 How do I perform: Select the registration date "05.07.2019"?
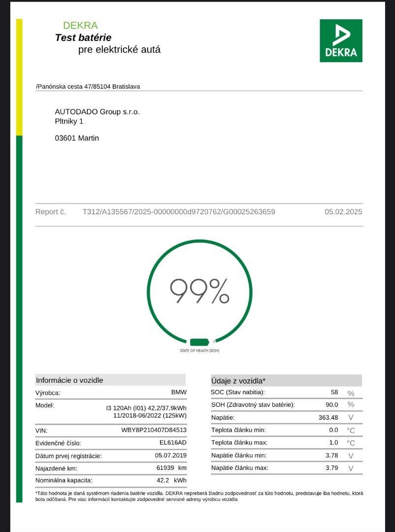point(171,455)
